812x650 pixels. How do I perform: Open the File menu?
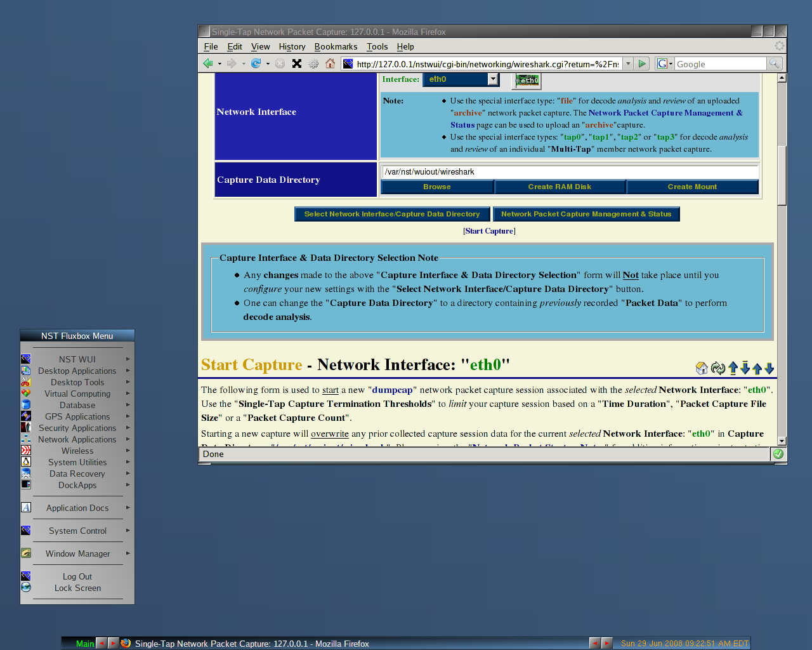pos(211,46)
